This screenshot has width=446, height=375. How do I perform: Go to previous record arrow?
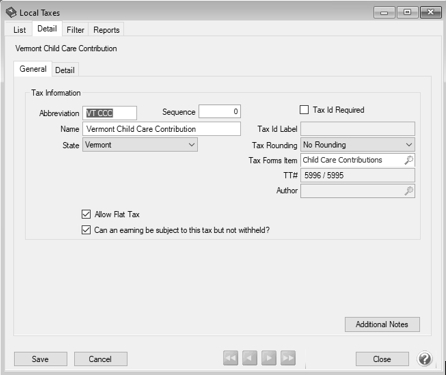tap(249, 358)
